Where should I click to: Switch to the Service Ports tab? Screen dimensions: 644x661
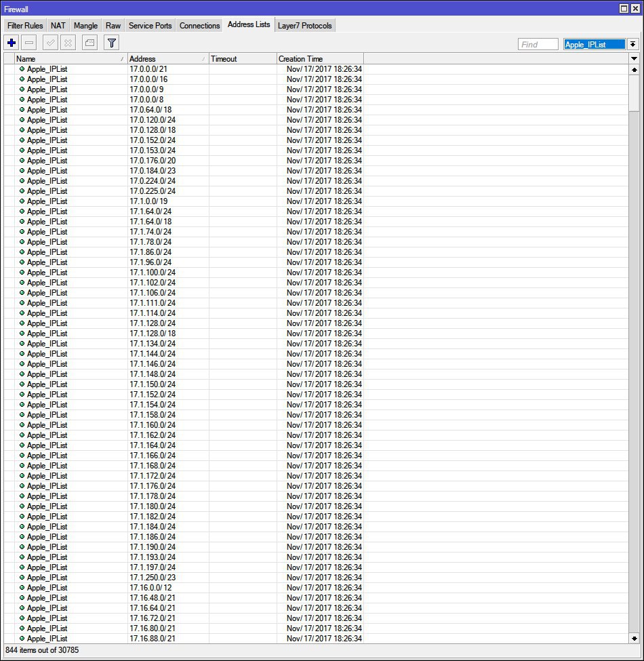[150, 25]
